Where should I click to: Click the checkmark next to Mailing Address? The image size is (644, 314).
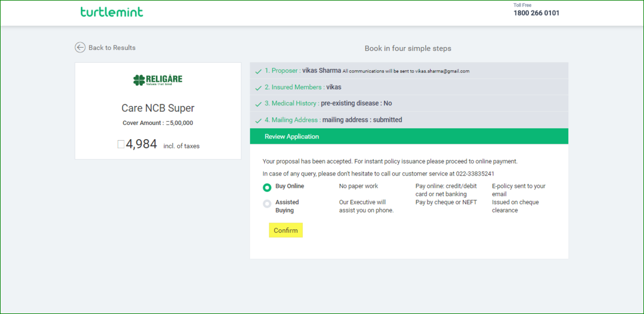258,120
